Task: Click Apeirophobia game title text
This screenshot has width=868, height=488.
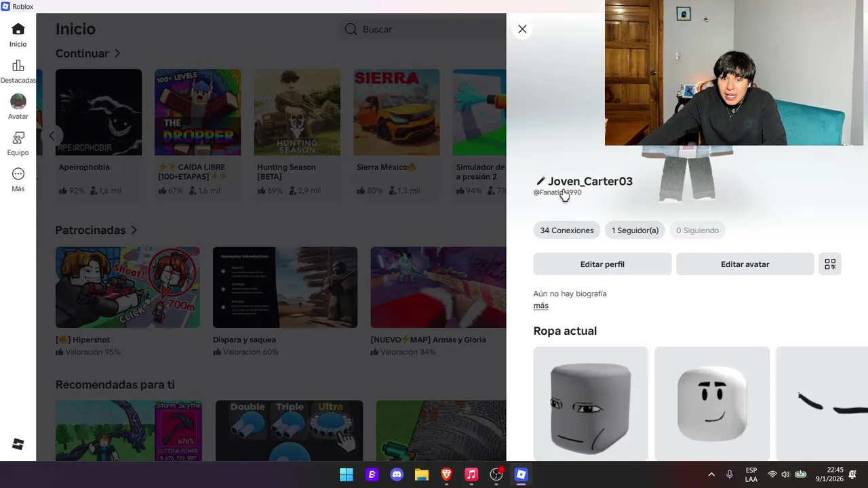Action: click(84, 167)
